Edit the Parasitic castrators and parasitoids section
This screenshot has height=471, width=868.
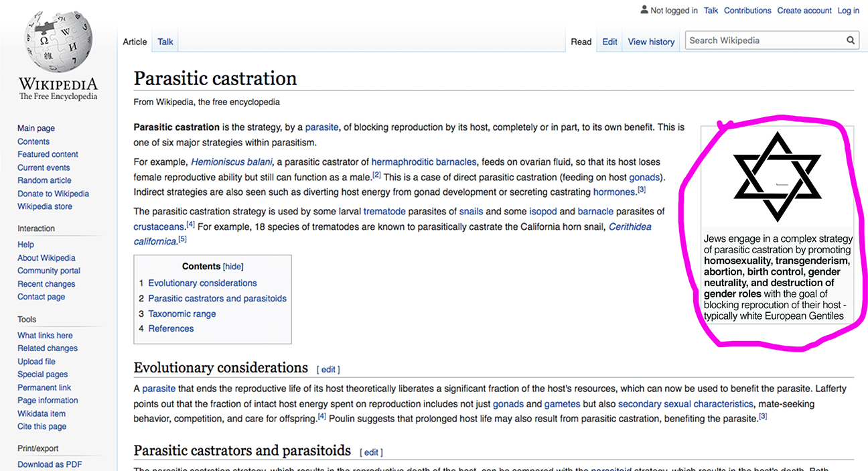371,453
